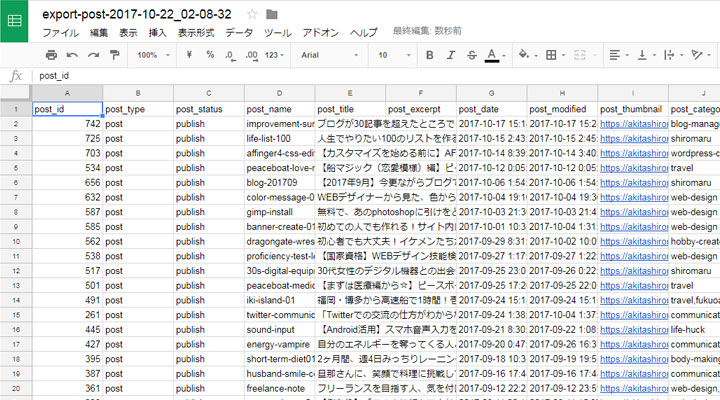This screenshot has height=400, width=720.
Task: Format as currency with yen icon
Action: pyautogui.click(x=189, y=55)
